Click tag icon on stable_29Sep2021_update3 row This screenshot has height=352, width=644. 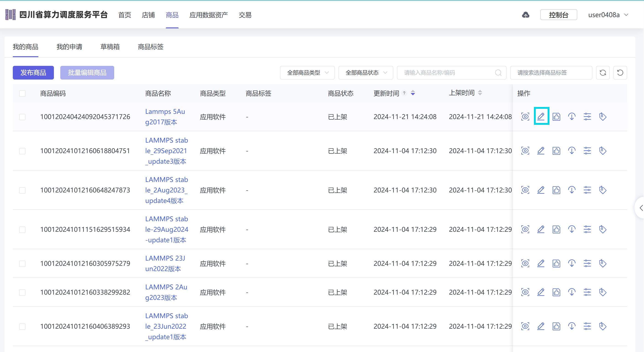click(603, 151)
